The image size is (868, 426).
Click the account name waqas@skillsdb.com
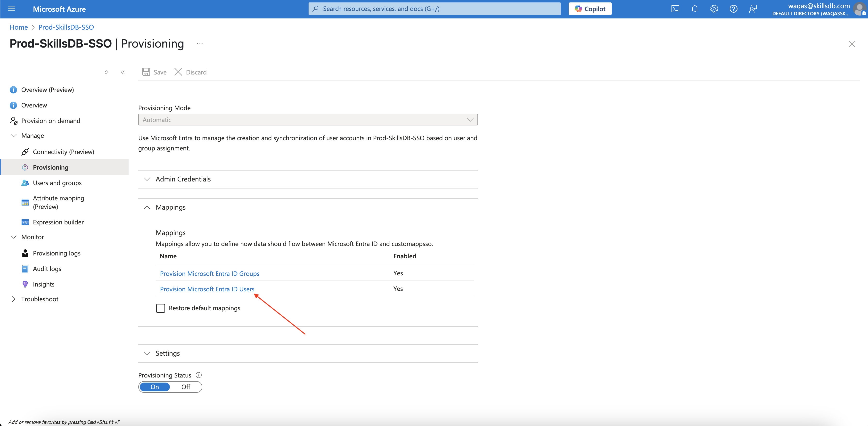[x=819, y=6]
